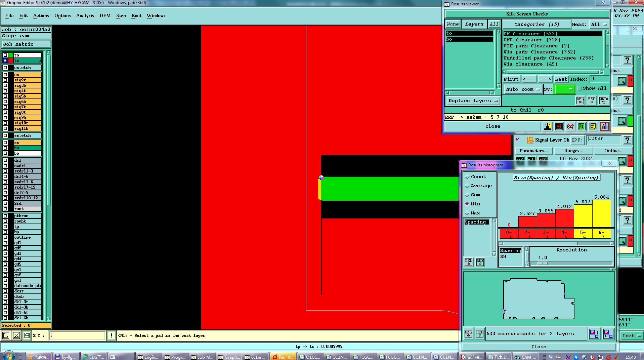Open the File menu
This screenshot has height=360, width=644.
point(9,16)
